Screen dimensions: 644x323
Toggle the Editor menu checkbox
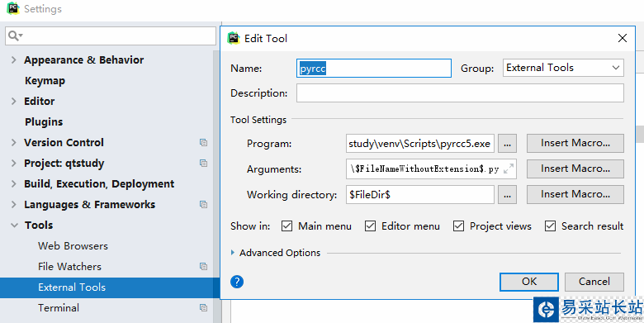point(370,226)
